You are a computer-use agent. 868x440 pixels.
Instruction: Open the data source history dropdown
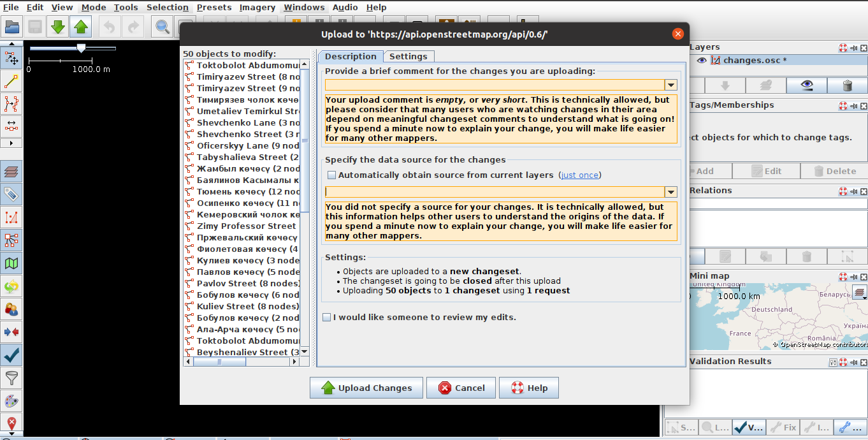point(670,192)
